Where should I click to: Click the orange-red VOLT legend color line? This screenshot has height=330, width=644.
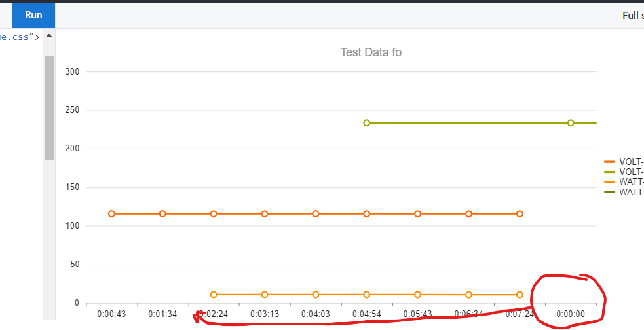(609, 162)
